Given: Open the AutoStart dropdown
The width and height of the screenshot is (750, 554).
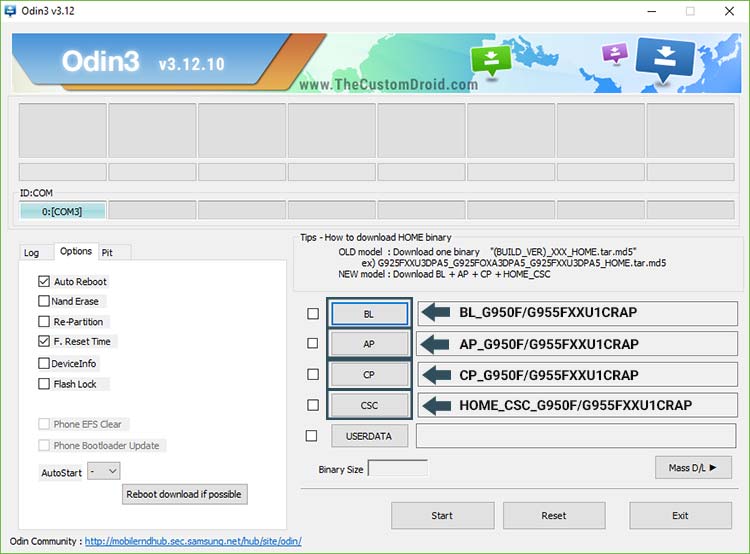Looking at the screenshot, I should [104, 471].
